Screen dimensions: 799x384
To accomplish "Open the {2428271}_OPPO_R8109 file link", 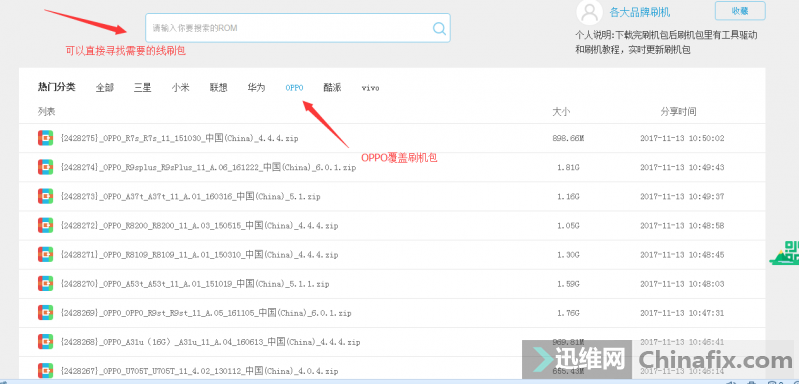I will coord(199,254).
